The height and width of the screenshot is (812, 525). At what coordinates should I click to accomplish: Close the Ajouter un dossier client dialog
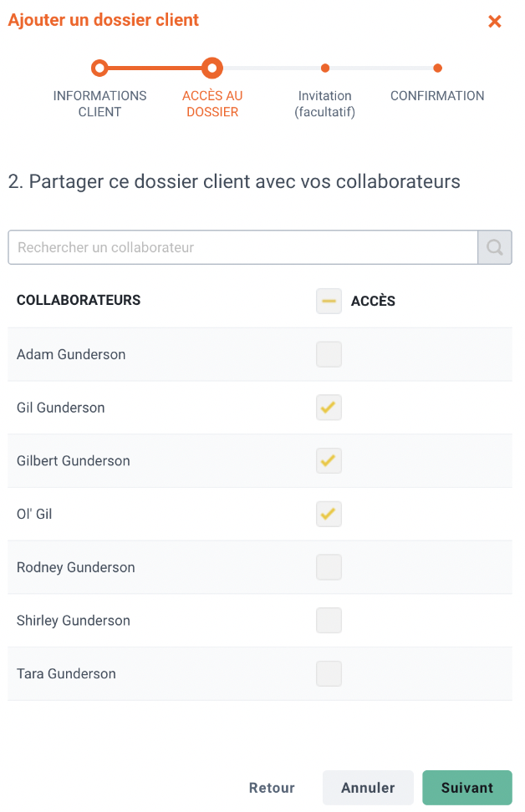(494, 21)
